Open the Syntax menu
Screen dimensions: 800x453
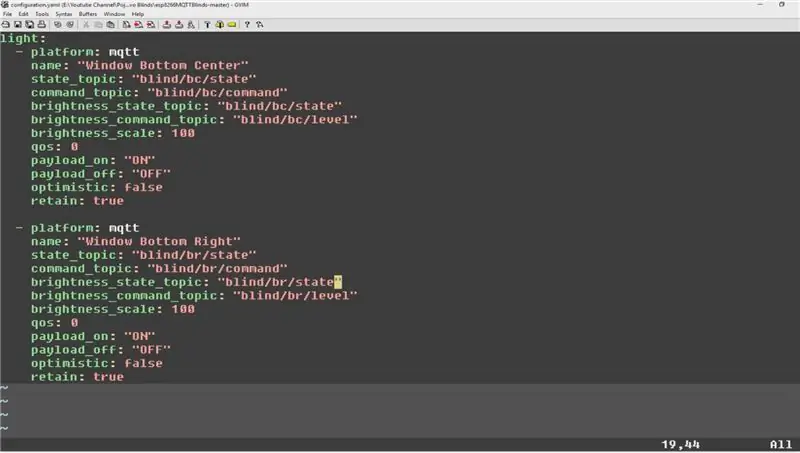(x=64, y=14)
